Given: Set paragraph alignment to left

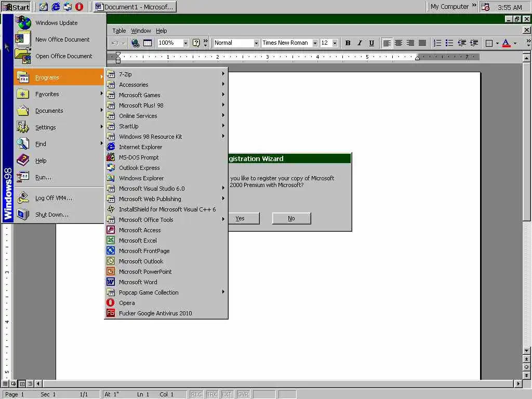Looking at the screenshot, I should pyautogui.click(x=387, y=43).
